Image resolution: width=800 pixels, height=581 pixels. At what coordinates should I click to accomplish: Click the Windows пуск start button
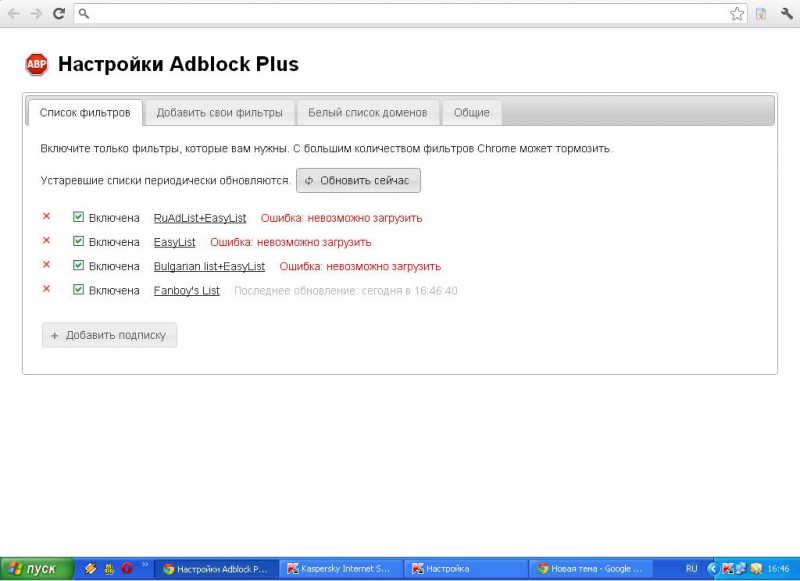37,569
